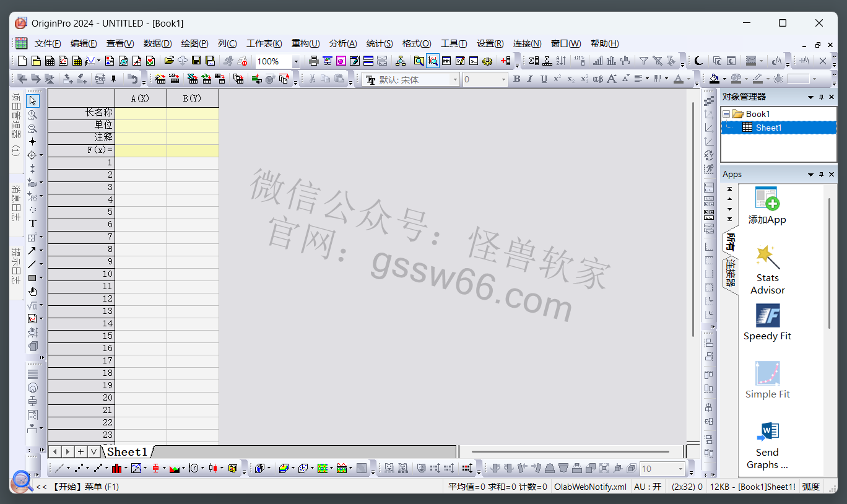
Task: Open the zoom 100% dropdown
Action: point(296,61)
